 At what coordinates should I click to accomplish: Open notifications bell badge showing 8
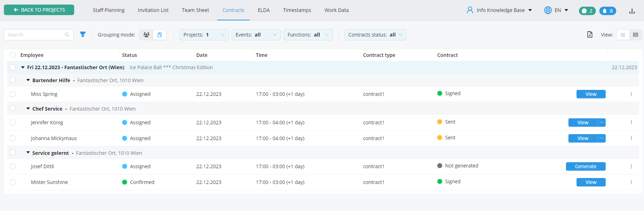coord(607,11)
